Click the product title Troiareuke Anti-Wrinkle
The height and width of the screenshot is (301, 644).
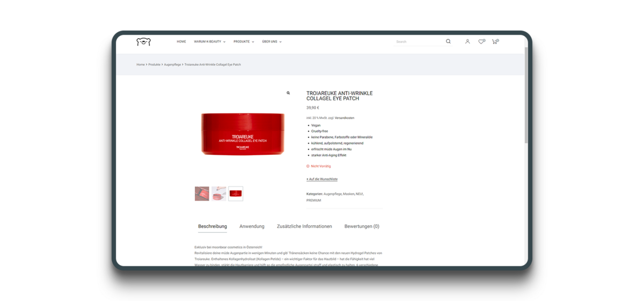coord(339,96)
